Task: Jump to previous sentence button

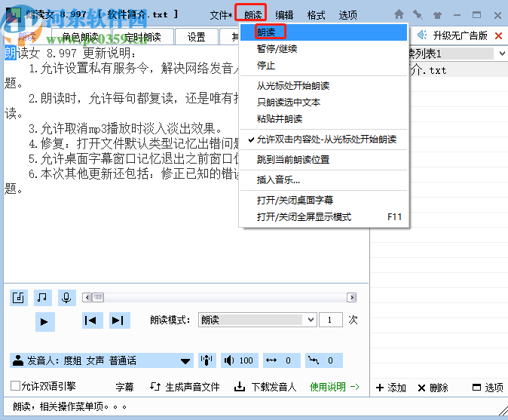Action: tap(93, 320)
